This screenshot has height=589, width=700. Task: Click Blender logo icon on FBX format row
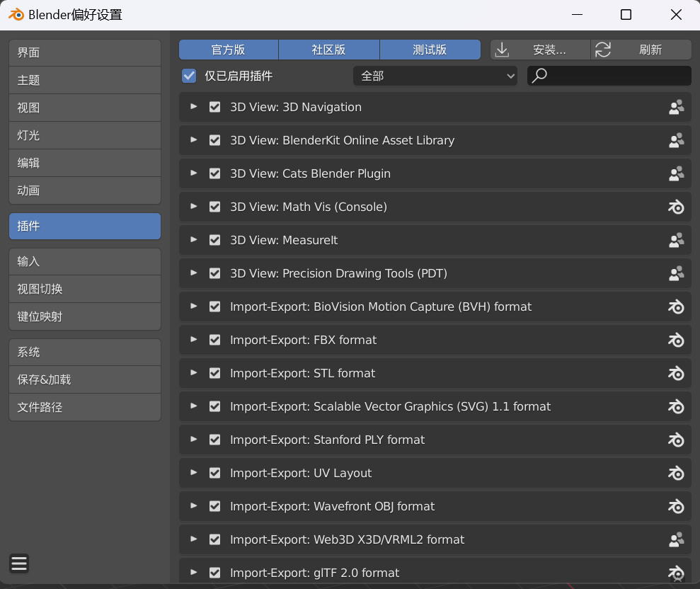click(677, 340)
